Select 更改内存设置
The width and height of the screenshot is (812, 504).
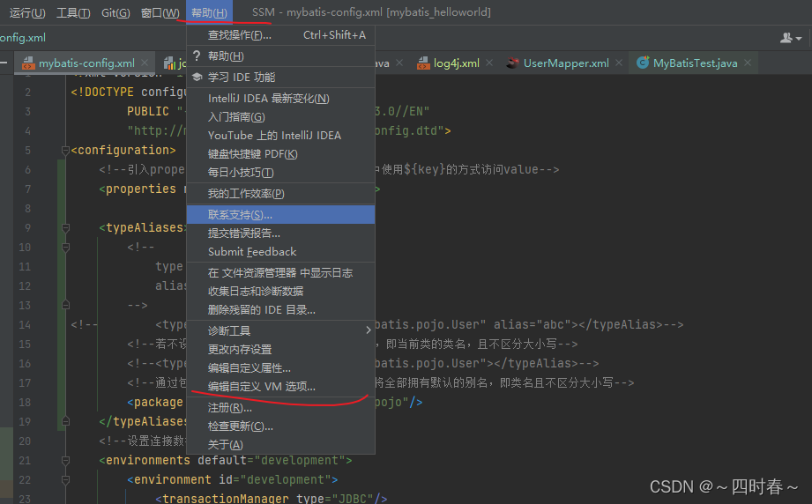pyautogui.click(x=280, y=349)
